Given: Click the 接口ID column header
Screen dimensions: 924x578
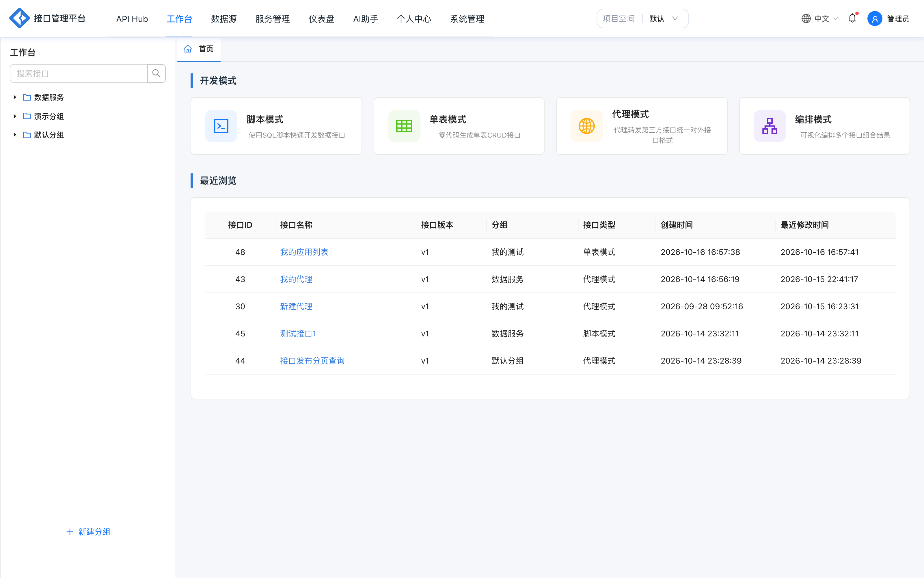Looking at the screenshot, I should click(240, 225).
